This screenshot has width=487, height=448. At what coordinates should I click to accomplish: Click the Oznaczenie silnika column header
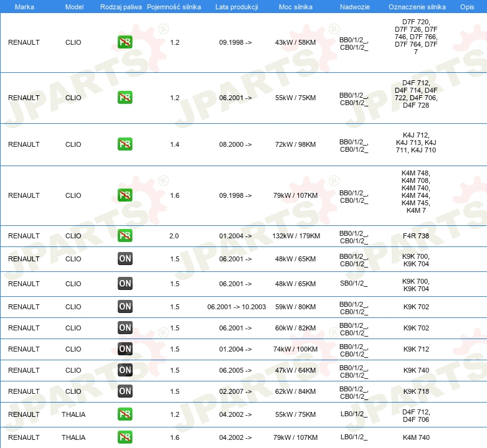click(417, 6)
